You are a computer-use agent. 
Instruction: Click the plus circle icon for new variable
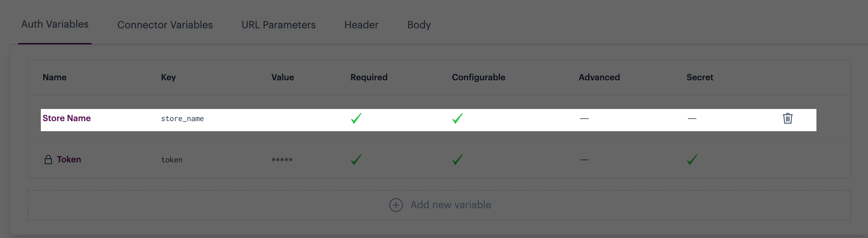[x=396, y=205]
